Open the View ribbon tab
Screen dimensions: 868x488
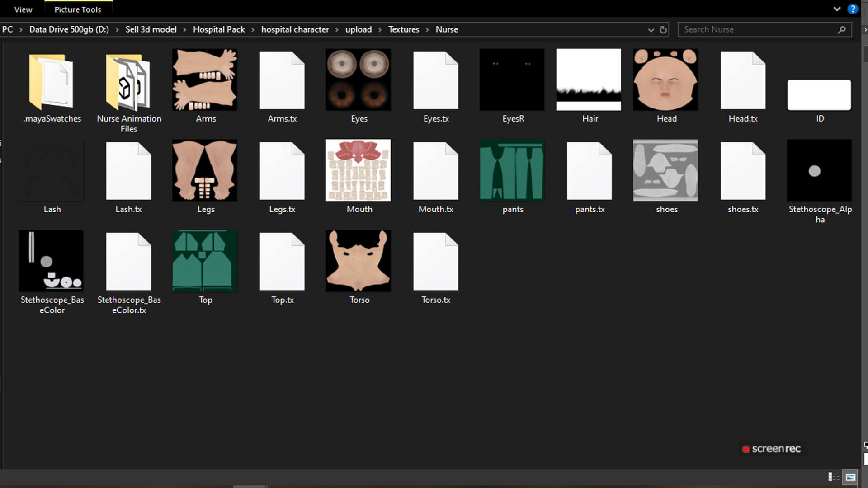tap(23, 9)
